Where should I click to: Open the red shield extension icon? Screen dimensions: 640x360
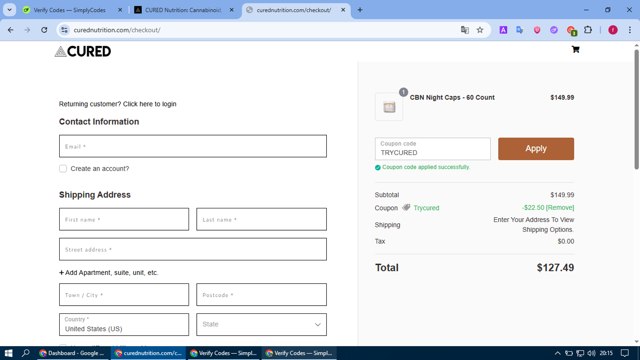click(x=537, y=30)
